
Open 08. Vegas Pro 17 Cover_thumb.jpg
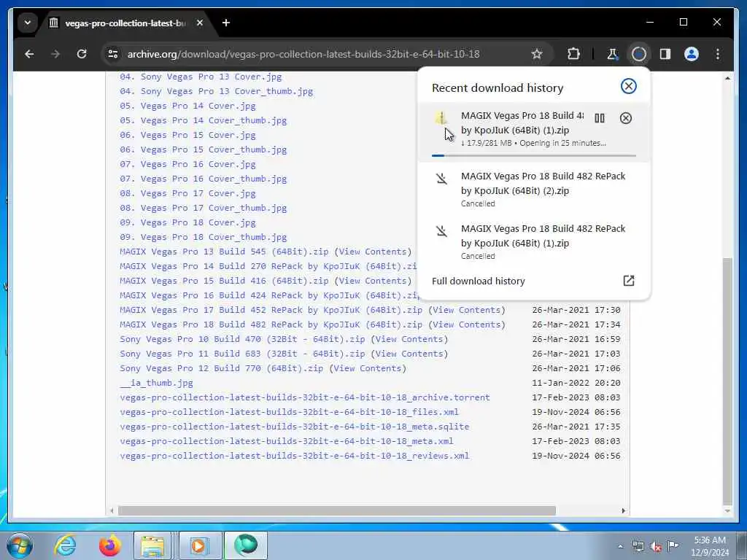(x=204, y=208)
